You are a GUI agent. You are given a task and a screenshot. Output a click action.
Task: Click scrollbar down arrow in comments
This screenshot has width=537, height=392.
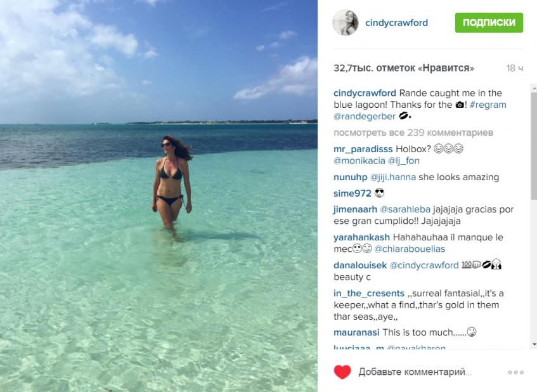tap(534, 344)
